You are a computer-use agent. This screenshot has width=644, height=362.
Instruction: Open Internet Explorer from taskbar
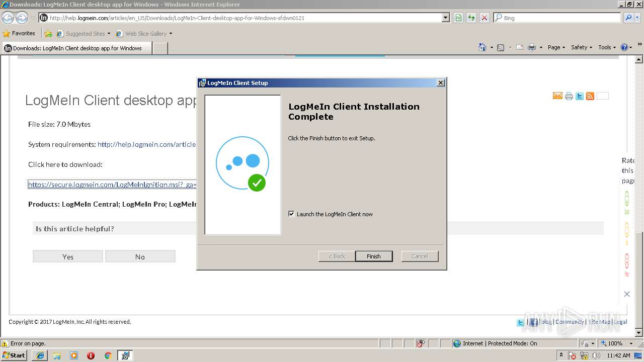coord(40,355)
